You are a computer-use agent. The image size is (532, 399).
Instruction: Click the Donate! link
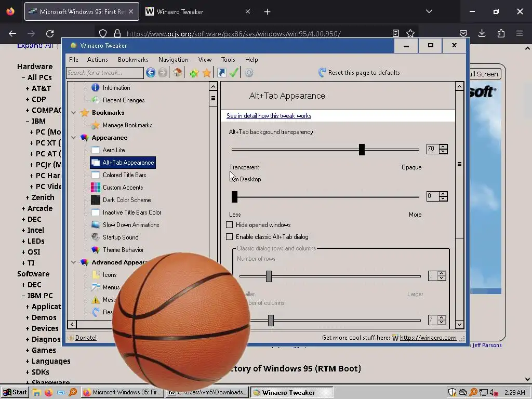pyautogui.click(x=86, y=338)
